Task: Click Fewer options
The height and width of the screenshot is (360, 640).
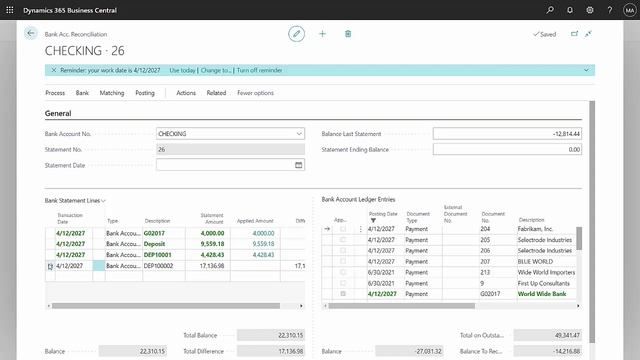Action: [256, 93]
